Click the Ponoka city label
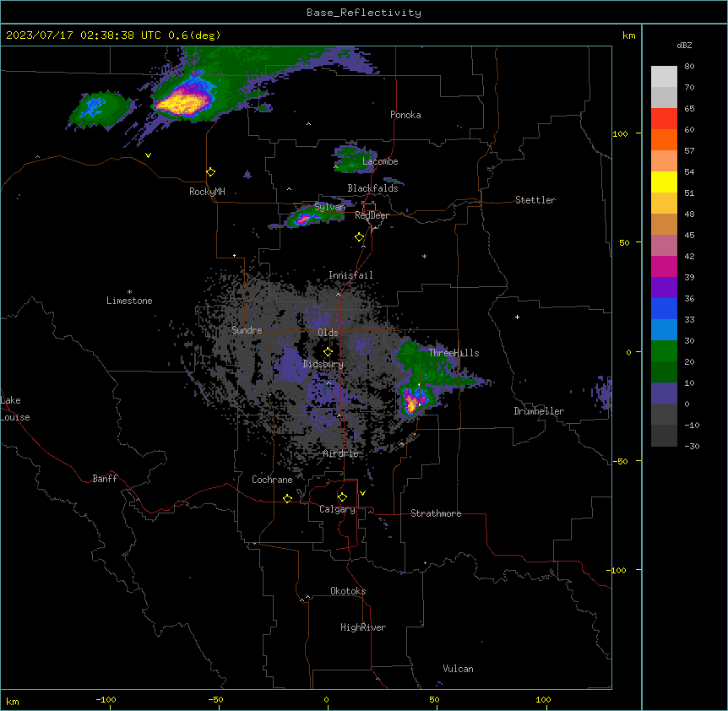Viewport: 728px width, 711px height. [405, 115]
